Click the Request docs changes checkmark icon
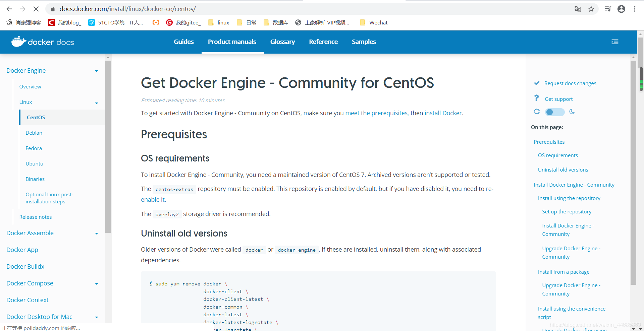 tap(537, 83)
